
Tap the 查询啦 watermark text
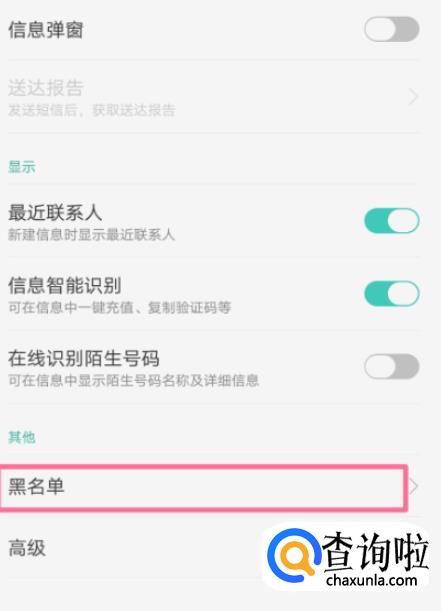pos(376,551)
